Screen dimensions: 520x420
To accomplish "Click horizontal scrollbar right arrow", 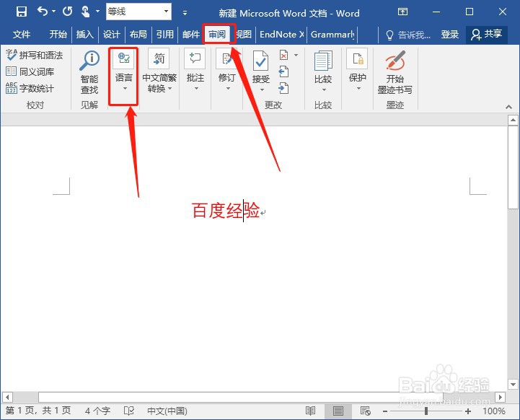I will click(x=500, y=397).
